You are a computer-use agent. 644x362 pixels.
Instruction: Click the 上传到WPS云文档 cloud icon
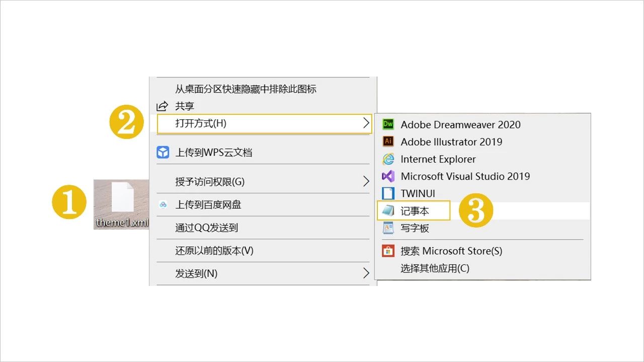click(163, 152)
